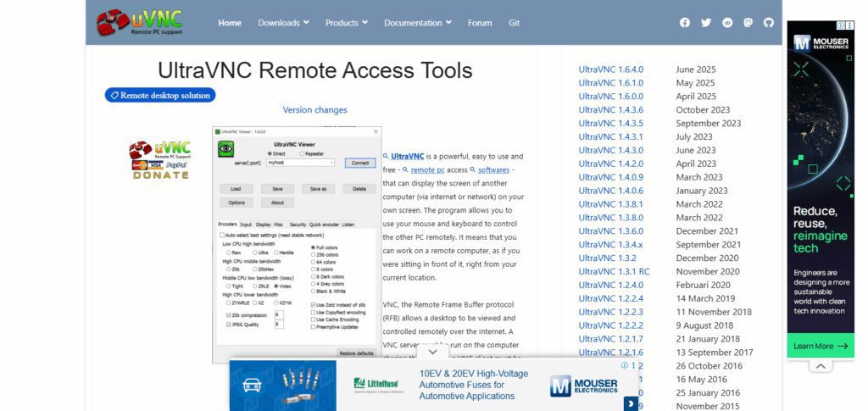Expand the Products dropdown
The width and height of the screenshot is (868, 411).
coord(347,23)
